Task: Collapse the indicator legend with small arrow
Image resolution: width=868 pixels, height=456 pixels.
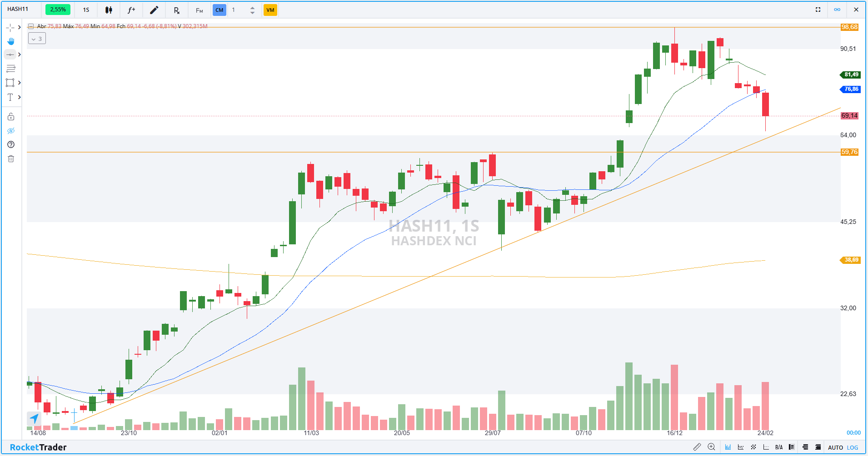Action: (x=30, y=26)
